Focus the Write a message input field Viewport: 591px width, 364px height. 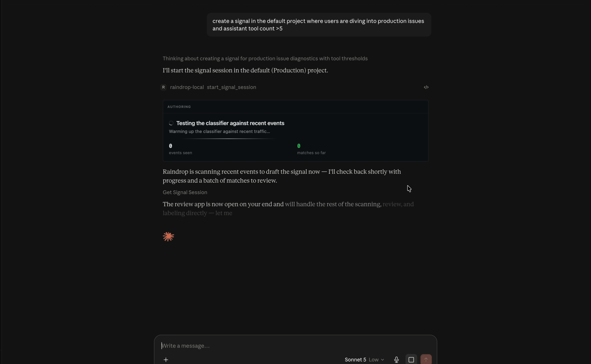coord(295,346)
